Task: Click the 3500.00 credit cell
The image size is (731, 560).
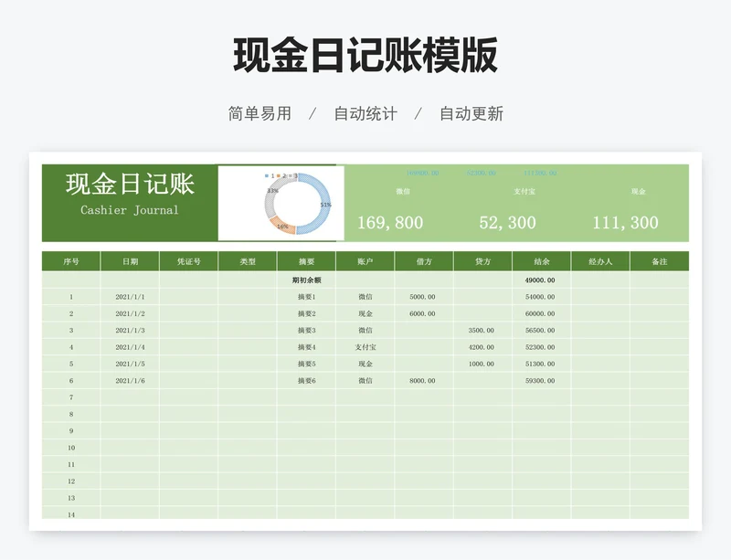Action: pos(482,330)
